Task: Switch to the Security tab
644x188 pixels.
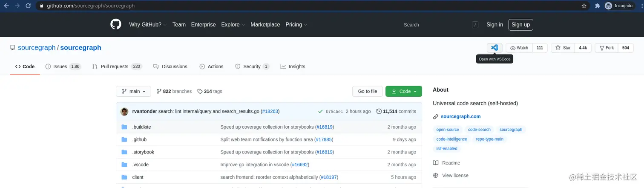Action: [252, 67]
